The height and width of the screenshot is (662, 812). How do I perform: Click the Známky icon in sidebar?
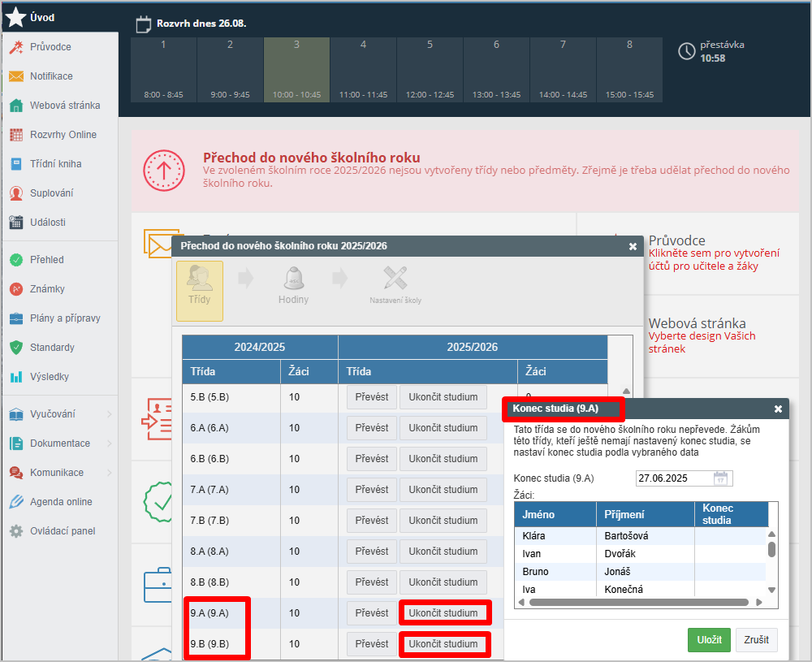(15, 289)
